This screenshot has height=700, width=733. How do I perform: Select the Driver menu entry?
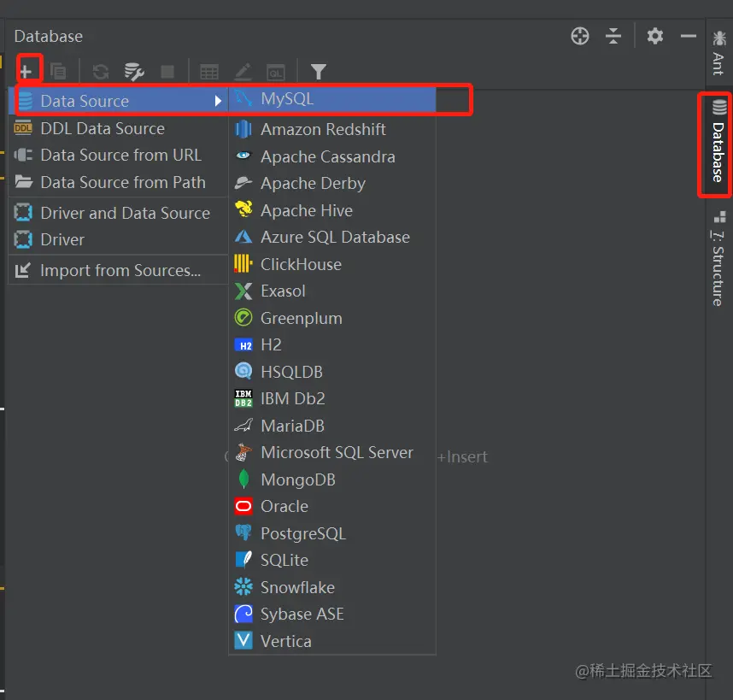coord(118,239)
